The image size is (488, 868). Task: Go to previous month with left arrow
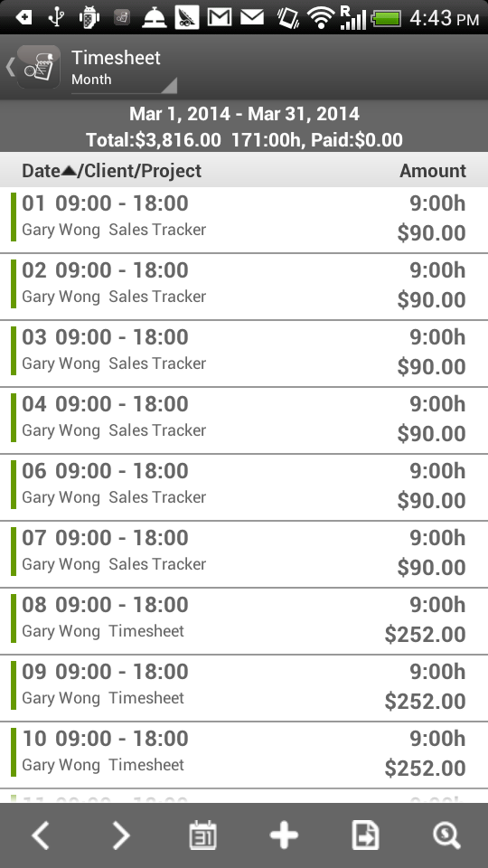coord(41,835)
